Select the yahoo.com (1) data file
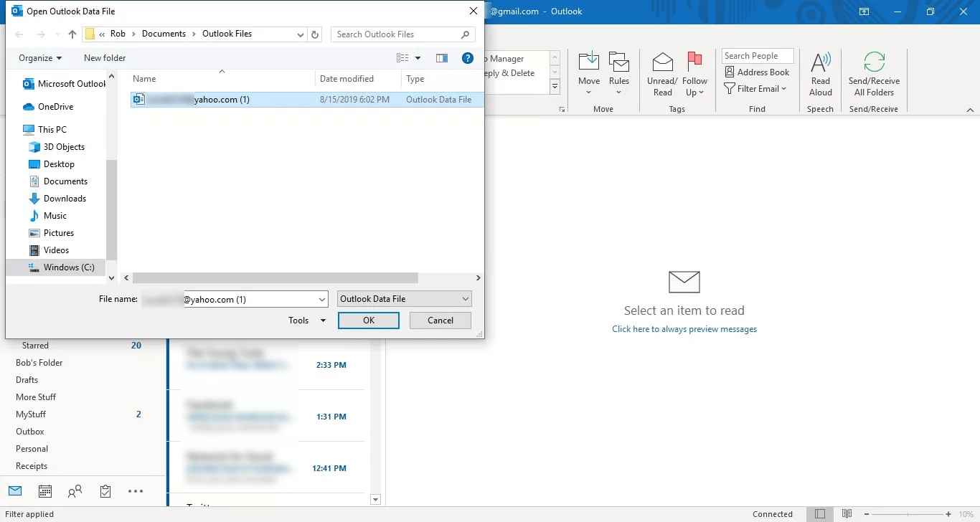The height and width of the screenshot is (522, 980). [x=307, y=100]
